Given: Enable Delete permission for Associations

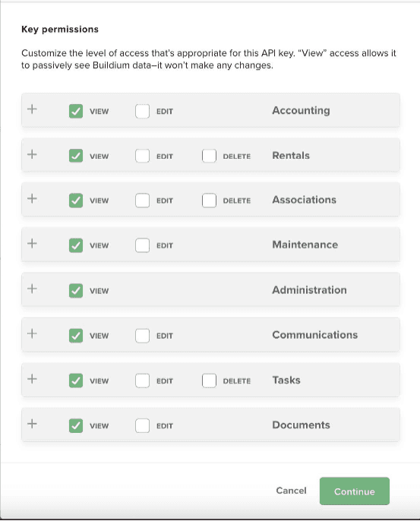Looking at the screenshot, I should click(x=209, y=201).
